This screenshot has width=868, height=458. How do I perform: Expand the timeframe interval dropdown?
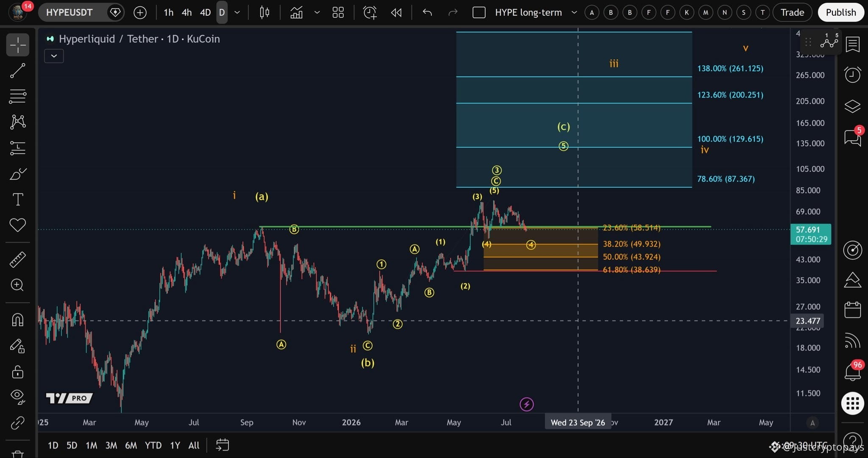[x=237, y=13]
